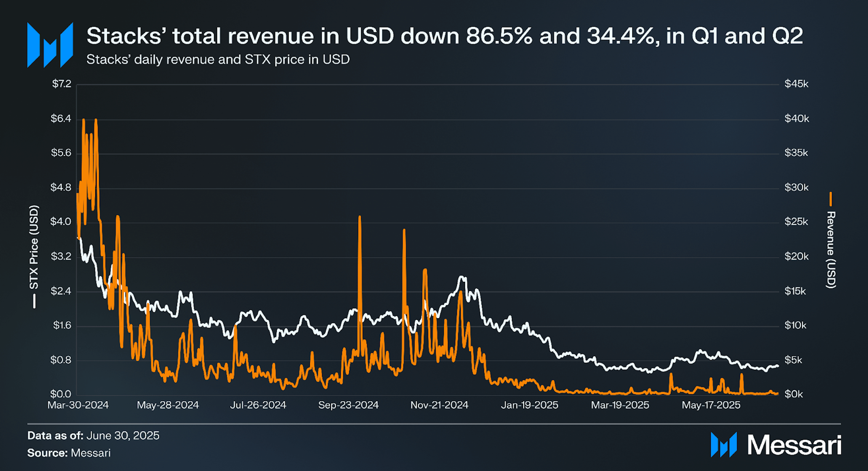Click the Sep-23-2024 date label
The width and height of the screenshot is (868, 471).
point(348,405)
